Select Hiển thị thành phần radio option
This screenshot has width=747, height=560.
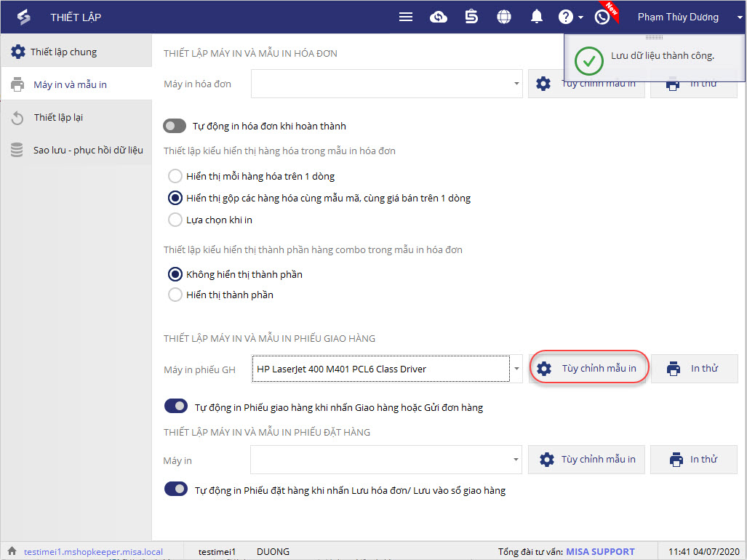pos(175,295)
